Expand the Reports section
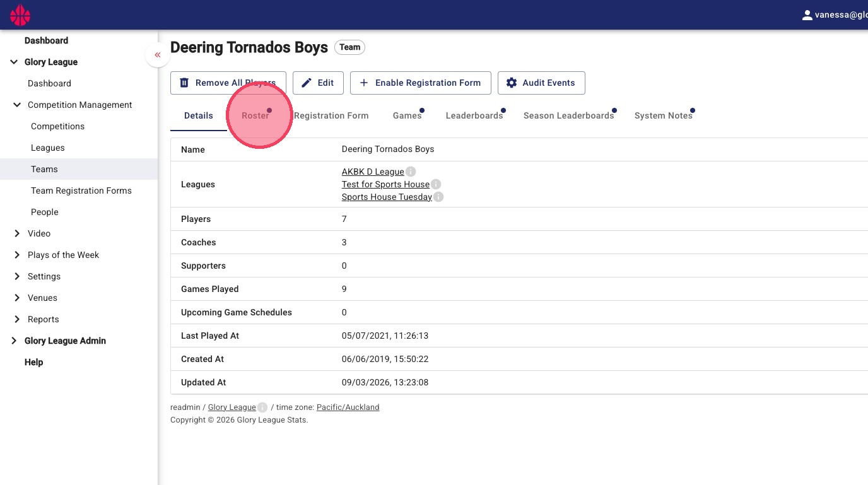The height and width of the screenshot is (485, 868). coord(17,319)
